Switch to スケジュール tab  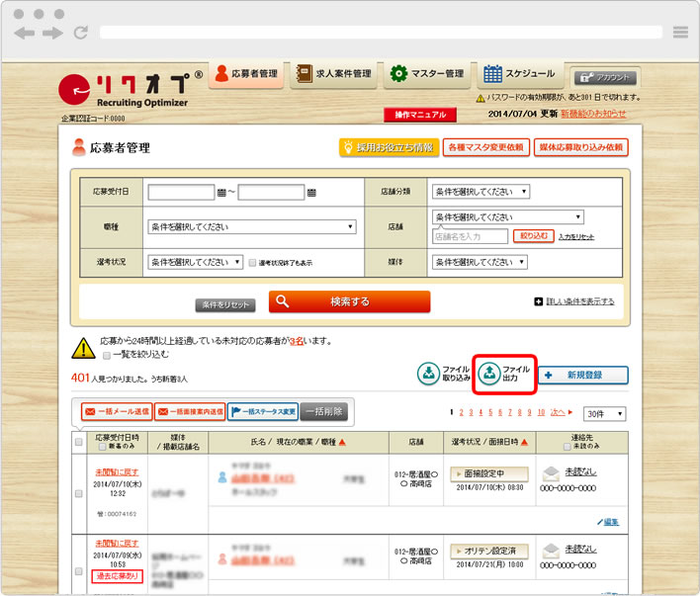[x=520, y=74]
